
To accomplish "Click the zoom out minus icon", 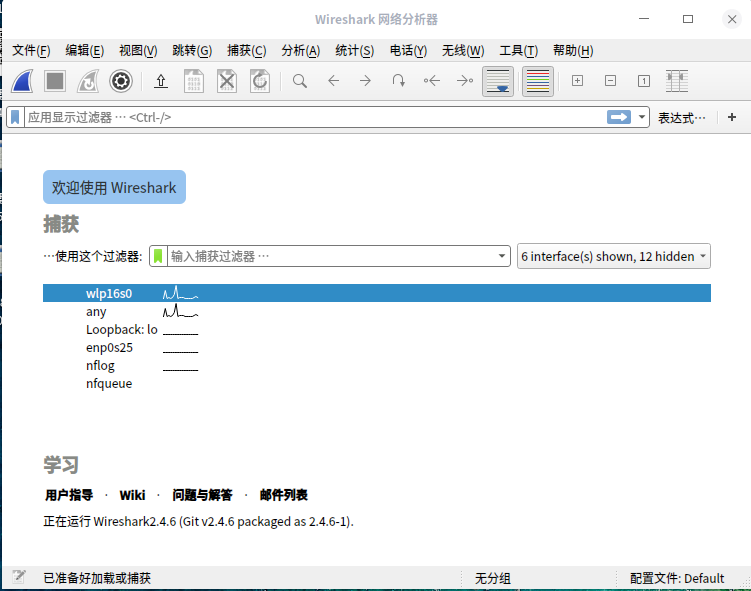I will pos(611,81).
